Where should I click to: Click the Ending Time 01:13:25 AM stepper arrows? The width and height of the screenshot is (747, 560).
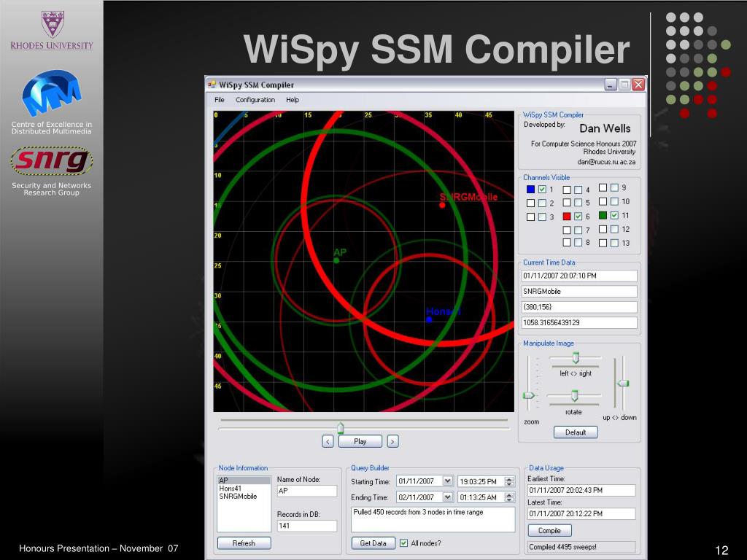[510, 497]
